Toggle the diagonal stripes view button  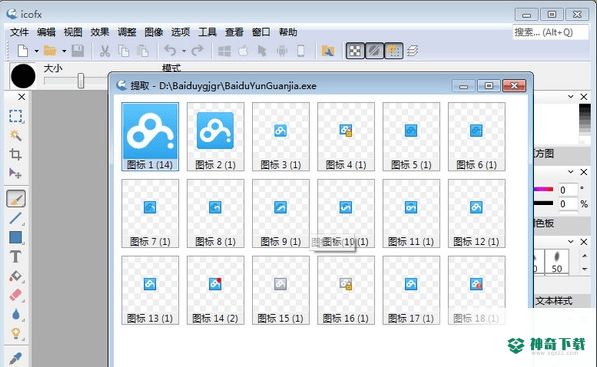point(374,51)
